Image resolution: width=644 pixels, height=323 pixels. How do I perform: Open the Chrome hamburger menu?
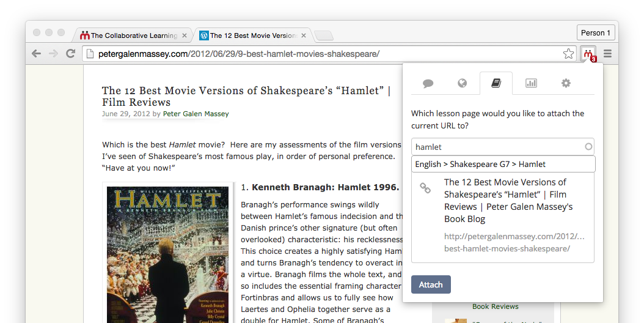pyautogui.click(x=608, y=53)
